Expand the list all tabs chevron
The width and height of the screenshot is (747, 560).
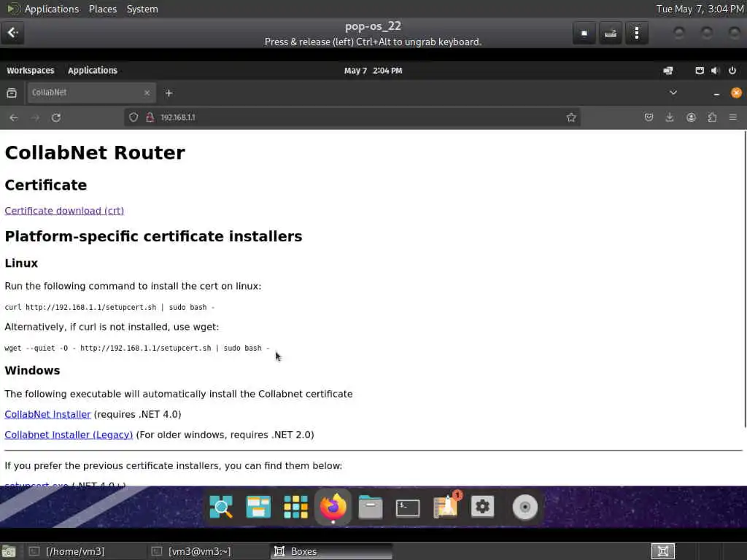673,93
